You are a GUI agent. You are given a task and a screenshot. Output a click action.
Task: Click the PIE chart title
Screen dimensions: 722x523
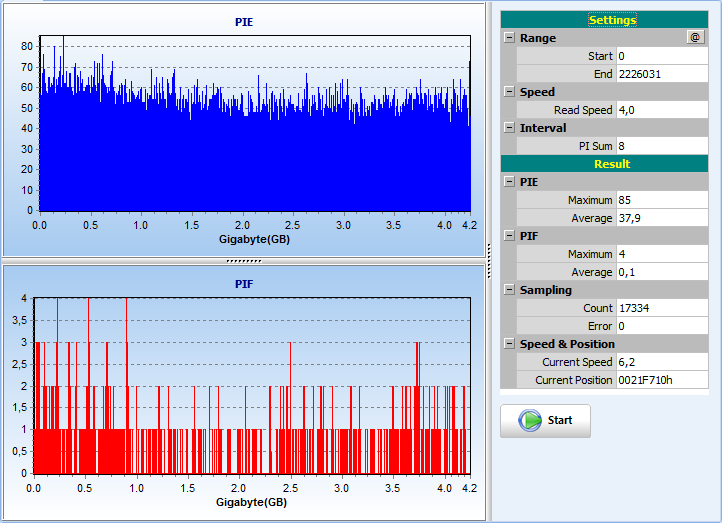tap(244, 22)
